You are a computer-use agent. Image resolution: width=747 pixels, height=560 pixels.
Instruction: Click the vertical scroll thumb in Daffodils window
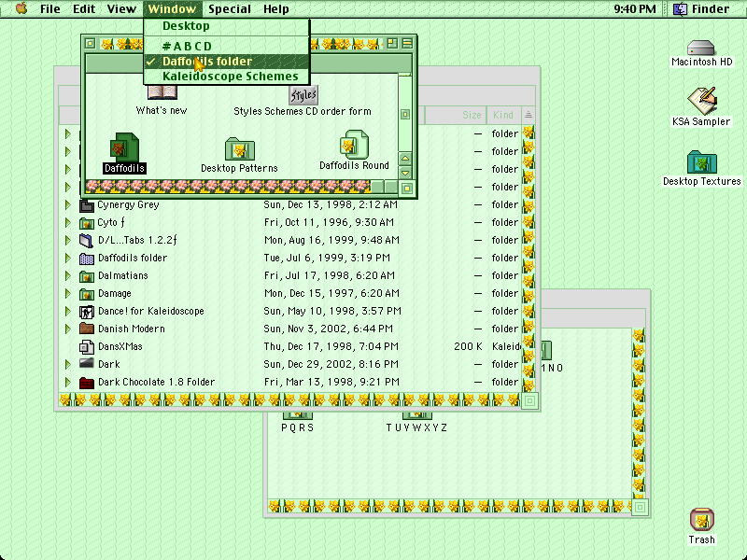405,114
